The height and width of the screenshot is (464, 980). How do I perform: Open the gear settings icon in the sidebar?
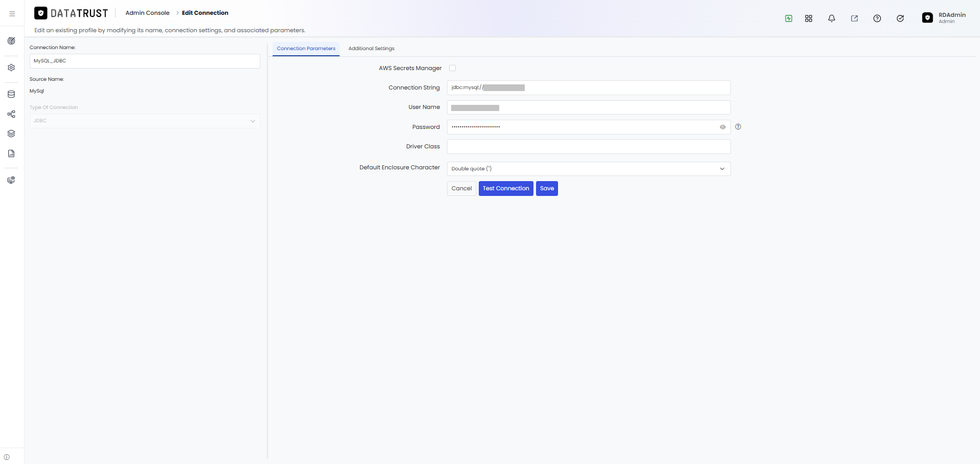[x=11, y=68]
